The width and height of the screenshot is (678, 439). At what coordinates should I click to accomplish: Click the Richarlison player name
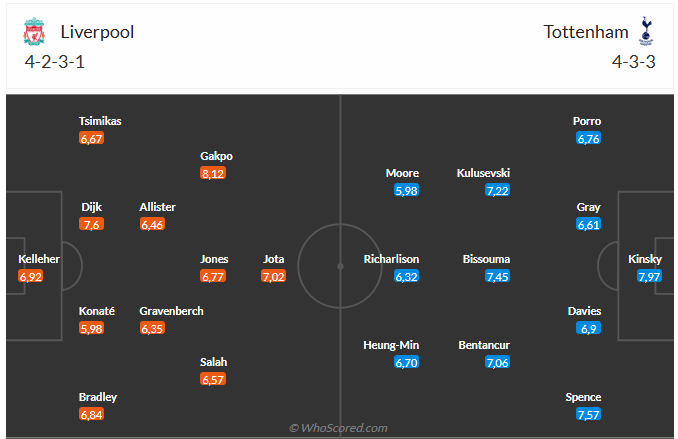coord(391,259)
